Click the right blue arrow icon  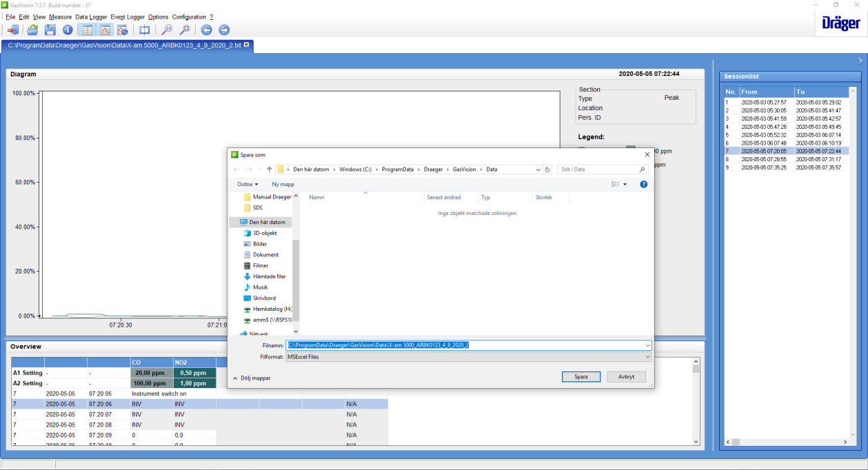pyautogui.click(x=223, y=30)
